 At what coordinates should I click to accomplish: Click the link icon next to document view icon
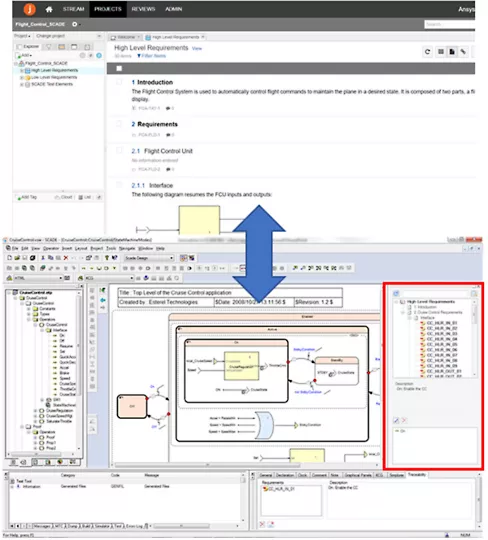(464, 52)
